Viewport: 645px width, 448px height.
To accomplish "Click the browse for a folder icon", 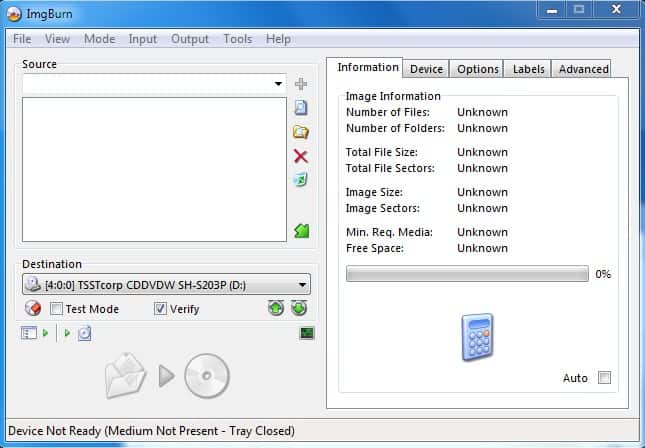I will pyautogui.click(x=300, y=132).
